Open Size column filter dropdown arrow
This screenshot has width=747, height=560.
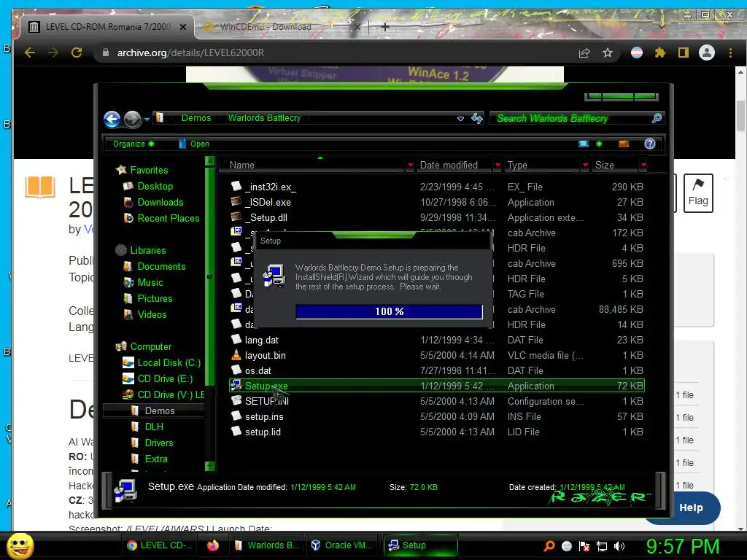coord(643,166)
